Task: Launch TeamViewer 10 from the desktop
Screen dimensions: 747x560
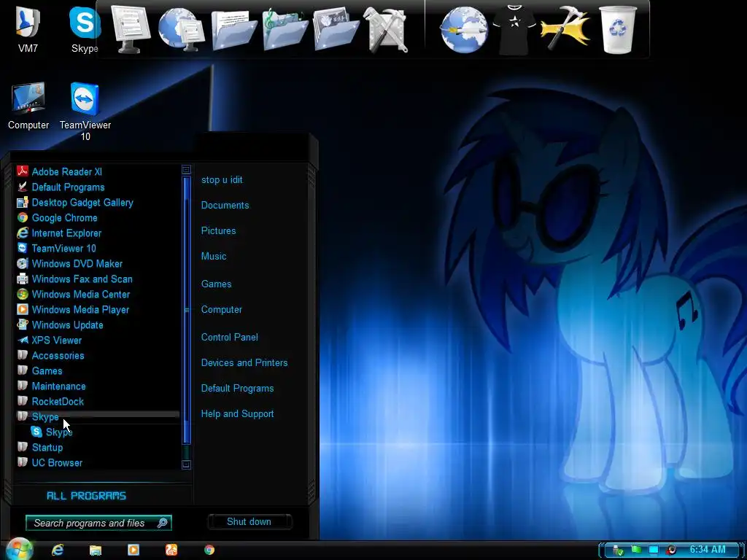Action: [x=85, y=112]
